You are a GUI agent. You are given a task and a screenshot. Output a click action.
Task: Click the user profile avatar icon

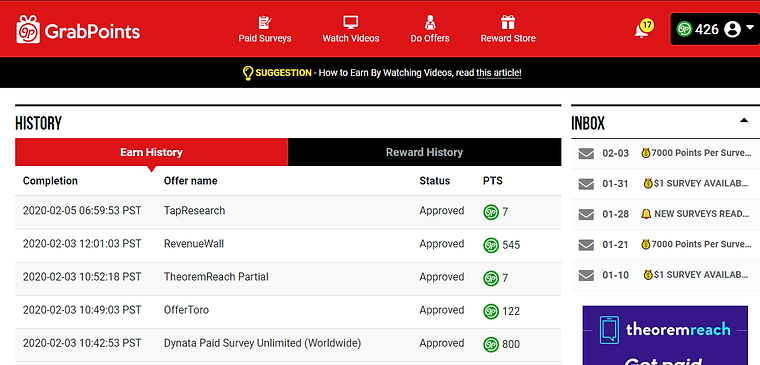coord(732,30)
